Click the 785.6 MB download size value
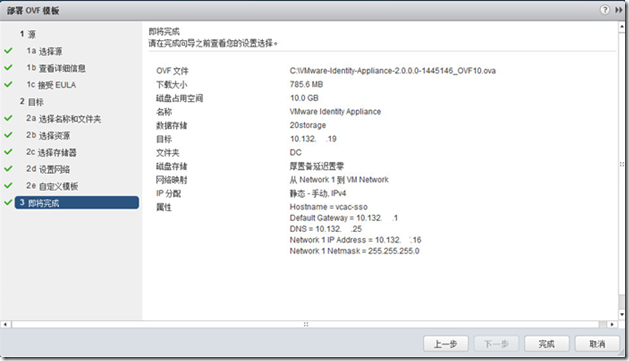The height and width of the screenshot is (361, 629). 306,84
